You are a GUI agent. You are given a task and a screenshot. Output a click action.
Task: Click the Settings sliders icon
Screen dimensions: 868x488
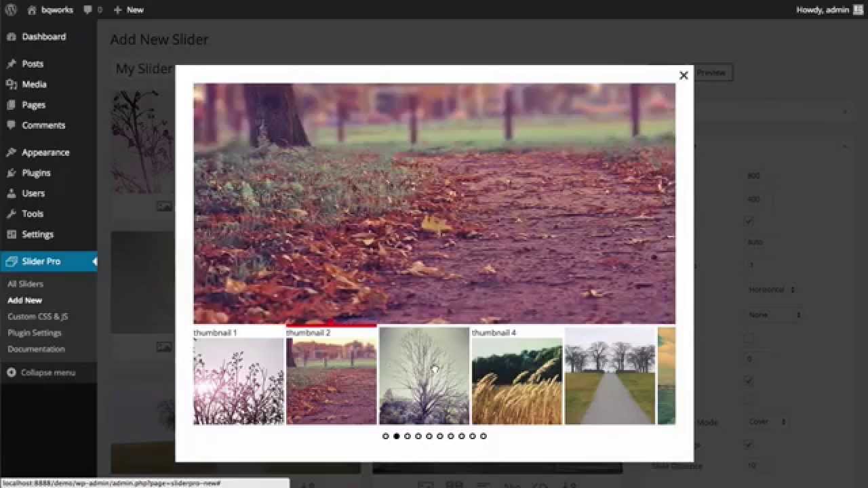click(x=11, y=234)
